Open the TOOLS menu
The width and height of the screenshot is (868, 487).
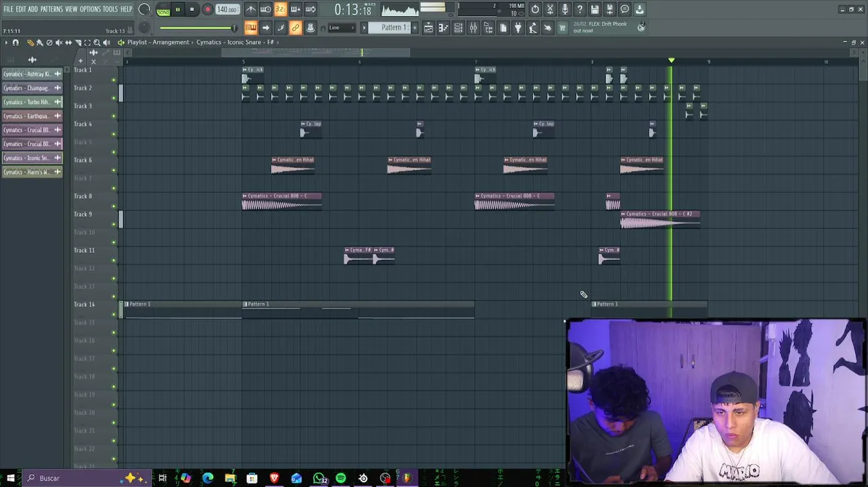coord(110,9)
